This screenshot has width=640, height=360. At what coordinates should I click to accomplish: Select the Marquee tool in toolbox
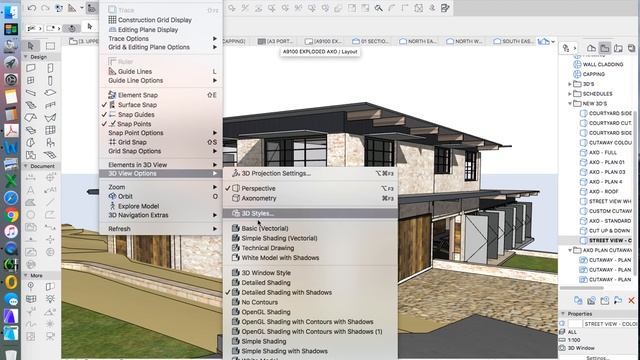pos(50,46)
